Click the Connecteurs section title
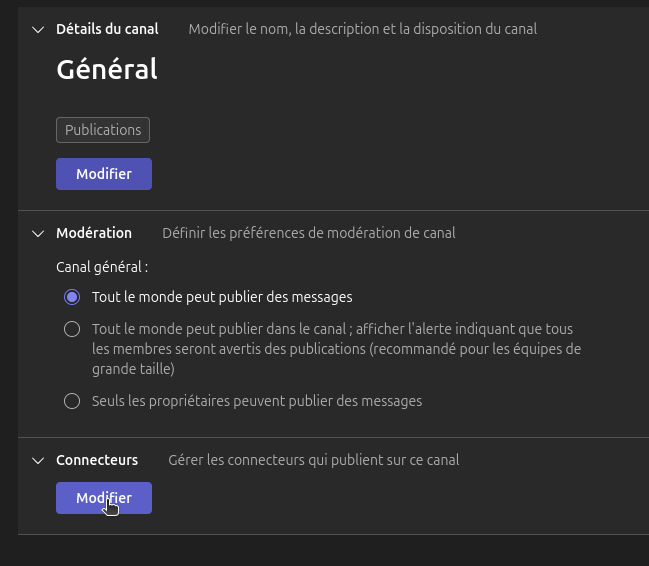The height and width of the screenshot is (566, 649). [97, 460]
